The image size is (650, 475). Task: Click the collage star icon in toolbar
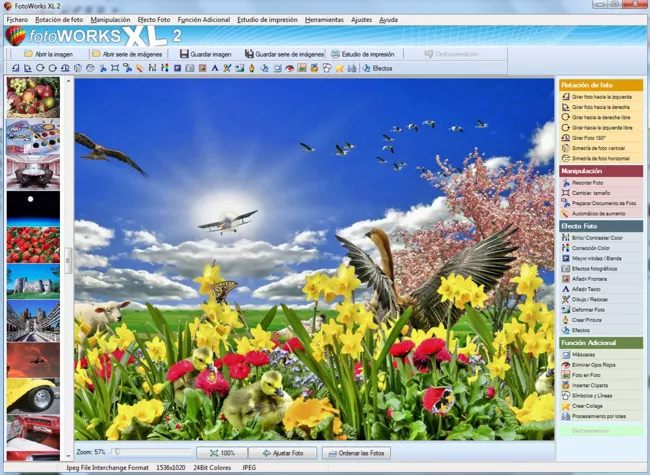340,68
